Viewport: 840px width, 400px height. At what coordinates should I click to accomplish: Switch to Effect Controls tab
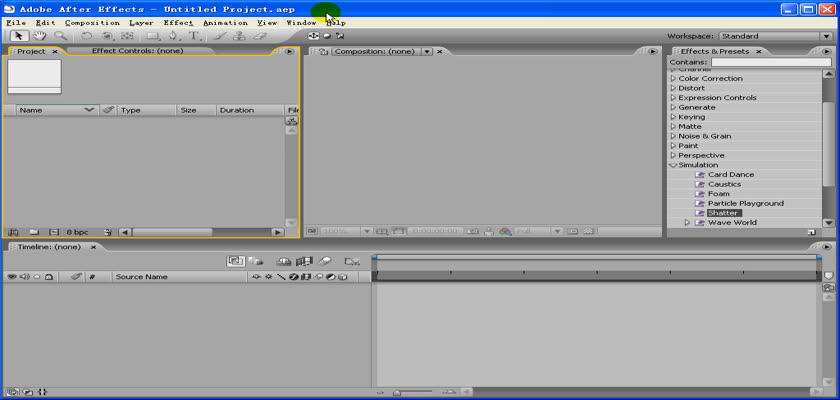tap(137, 50)
